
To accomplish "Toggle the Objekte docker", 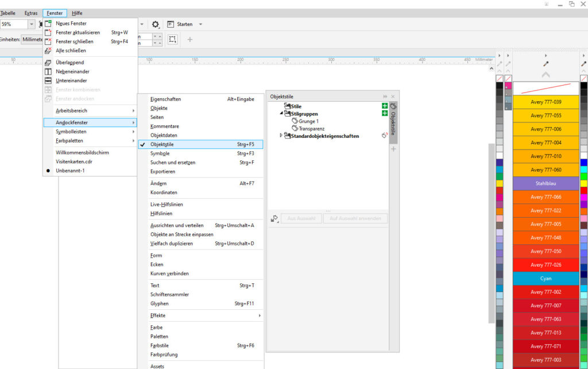I will point(200,108).
